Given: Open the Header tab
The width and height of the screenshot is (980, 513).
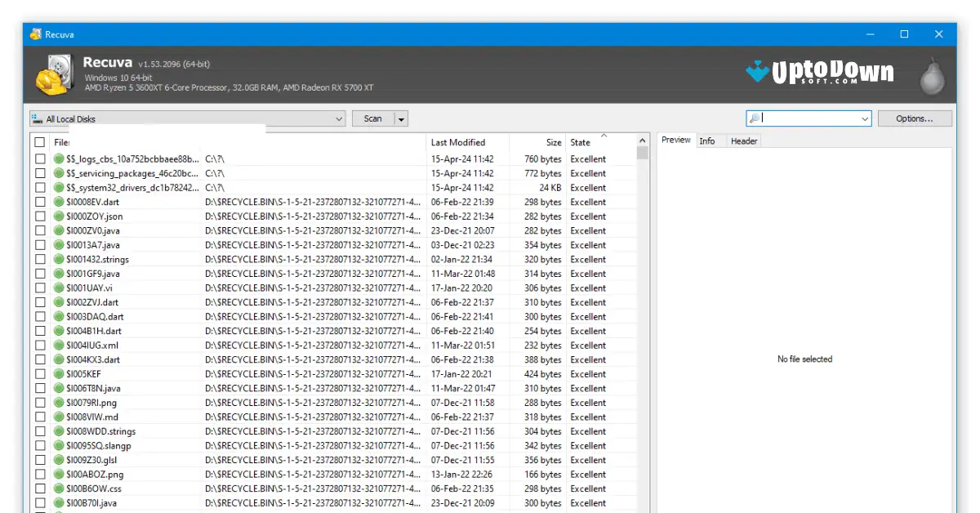Looking at the screenshot, I should point(743,141).
